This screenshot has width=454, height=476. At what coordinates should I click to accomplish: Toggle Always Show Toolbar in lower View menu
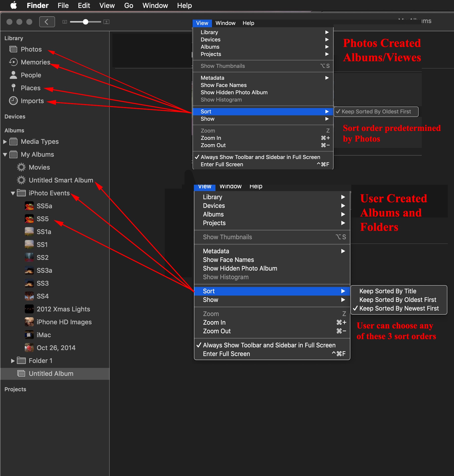click(272, 345)
